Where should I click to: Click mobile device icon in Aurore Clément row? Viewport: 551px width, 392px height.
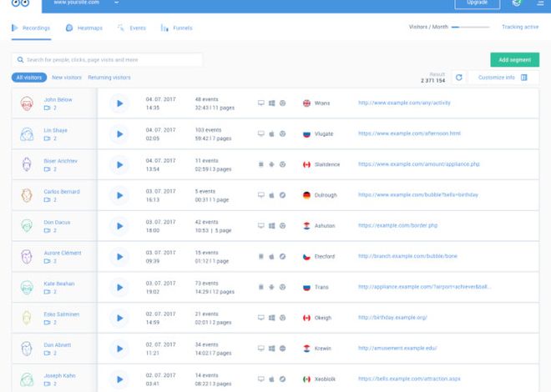260,256
